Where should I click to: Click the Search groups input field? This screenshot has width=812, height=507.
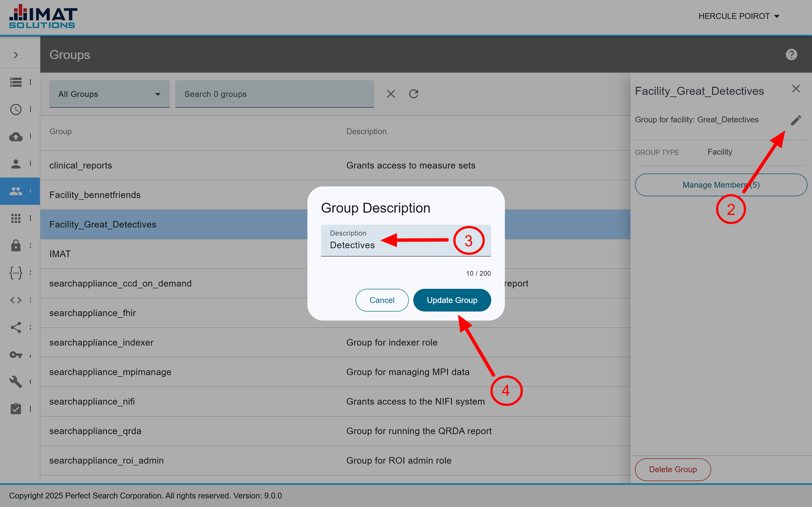click(x=274, y=94)
